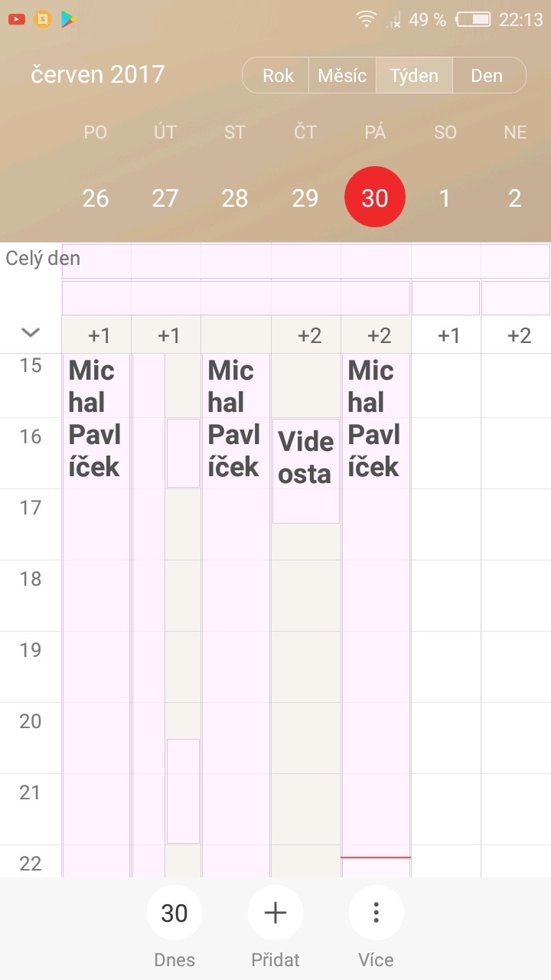This screenshot has height=980, width=551.
Task: Open the Více three-dots menu
Action: (x=376, y=913)
